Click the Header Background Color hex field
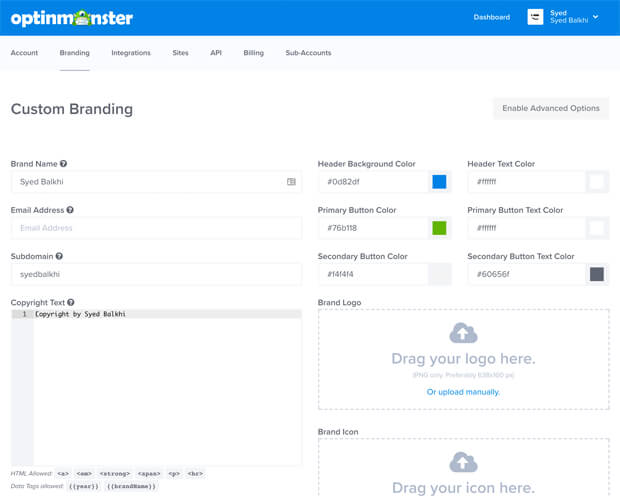Viewport: 620px width, 496px height. (373, 182)
